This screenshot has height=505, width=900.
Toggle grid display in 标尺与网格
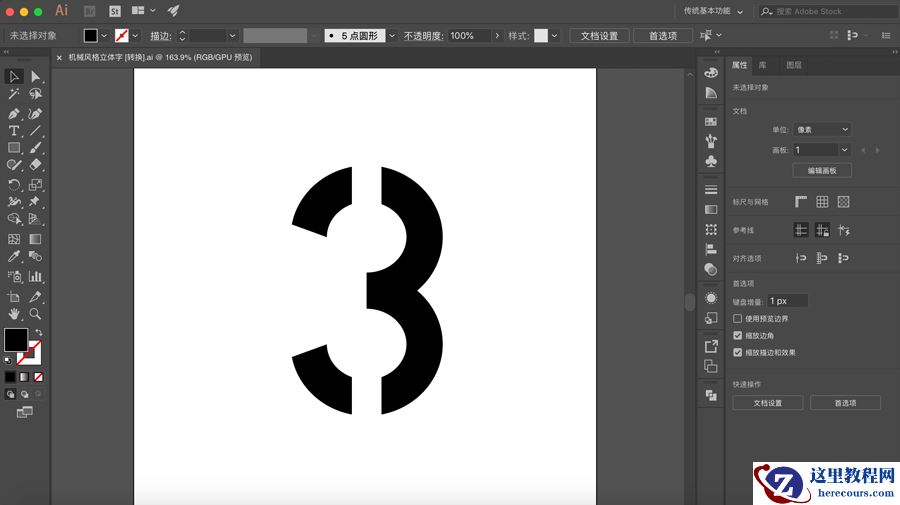click(823, 201)
